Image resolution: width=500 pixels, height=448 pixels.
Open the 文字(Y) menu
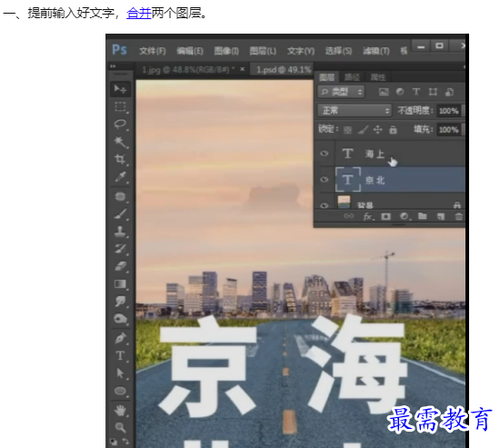coord(301,51)
